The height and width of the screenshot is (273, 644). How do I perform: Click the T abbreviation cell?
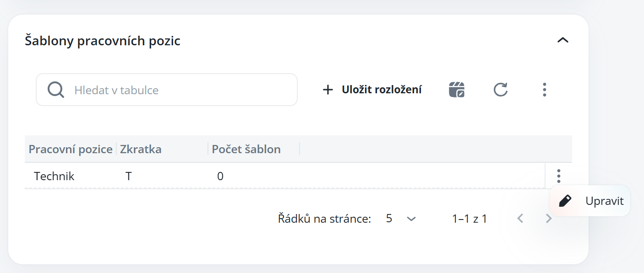[129, 176]
